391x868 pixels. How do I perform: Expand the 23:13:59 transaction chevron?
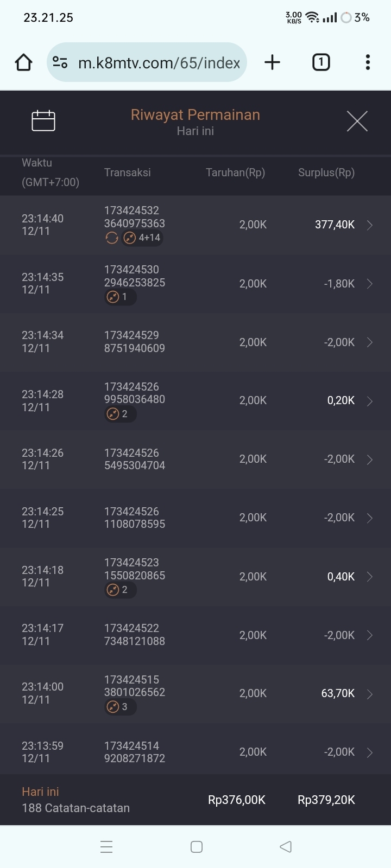pos(370,752)
